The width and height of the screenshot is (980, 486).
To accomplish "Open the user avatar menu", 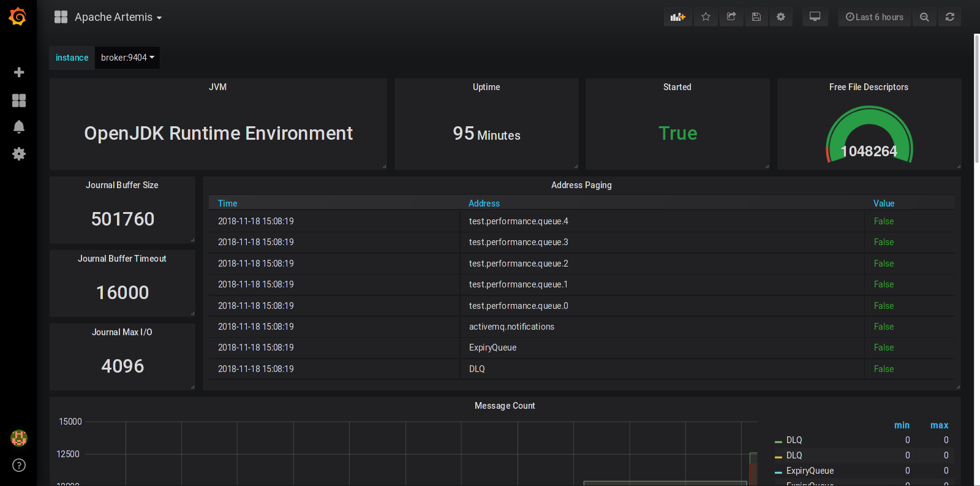I will tap(19, 438).
